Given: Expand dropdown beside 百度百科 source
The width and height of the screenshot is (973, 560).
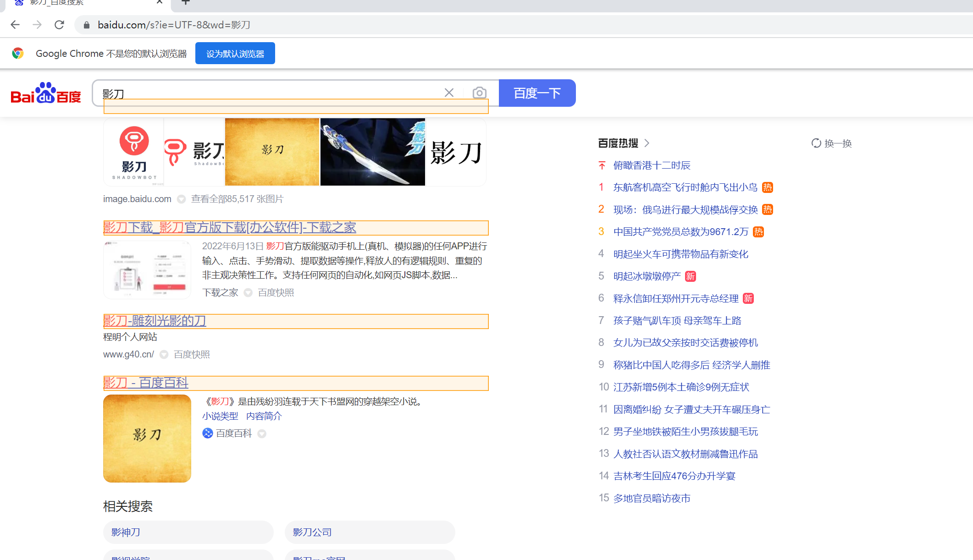Looking at the screenshot, I should (x=262, y=434).
